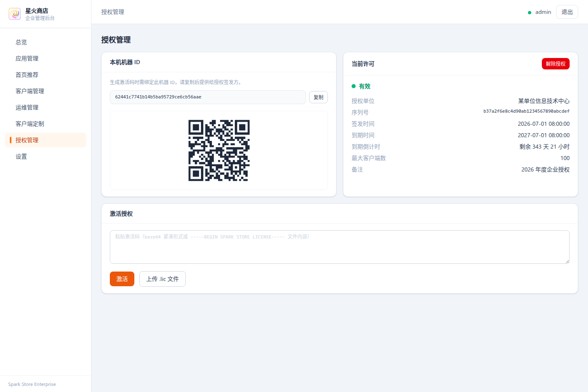
Task: Click countdown 剩余 343 天 21 小时
Action: click(x=544, y=147)
